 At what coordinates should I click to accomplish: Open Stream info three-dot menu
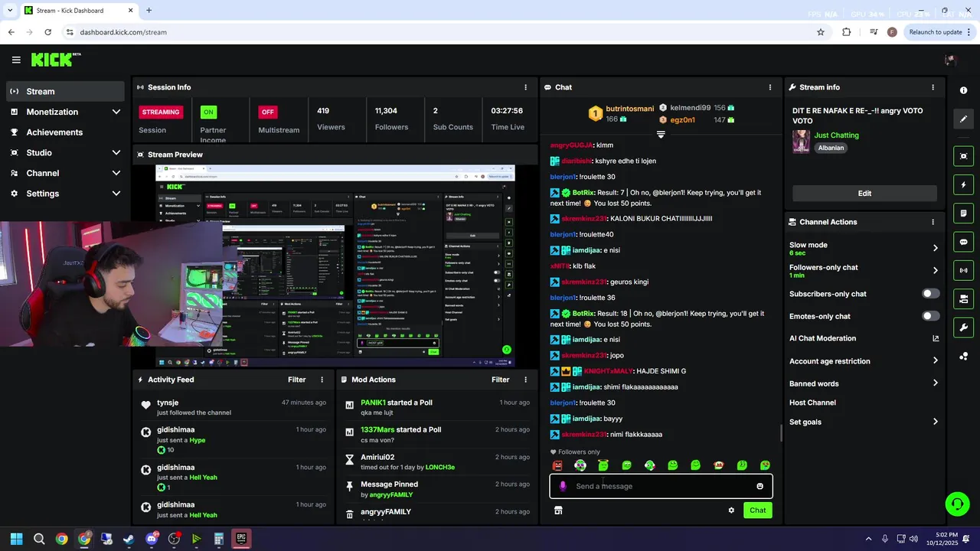(x=933, y=87)
